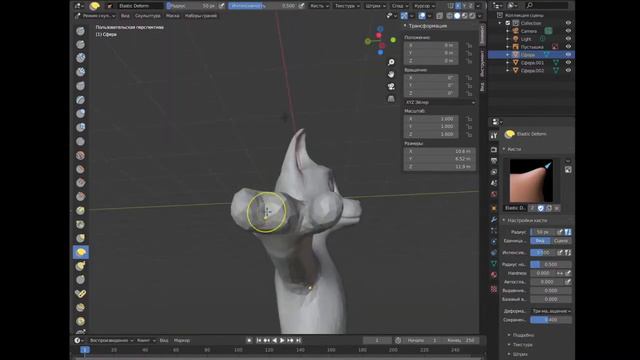Open Маска menu

pyautogui.click(x=172, y=16)
